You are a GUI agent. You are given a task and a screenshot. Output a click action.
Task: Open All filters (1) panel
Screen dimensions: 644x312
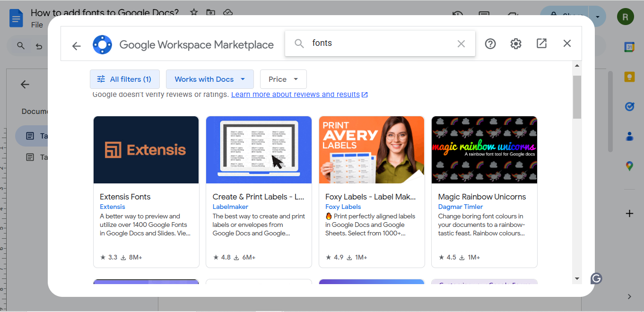pos(125,79)
